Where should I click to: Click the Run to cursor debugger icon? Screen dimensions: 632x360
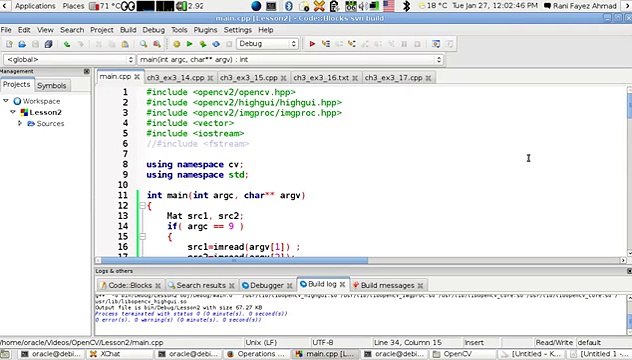(x=326, y=44)
